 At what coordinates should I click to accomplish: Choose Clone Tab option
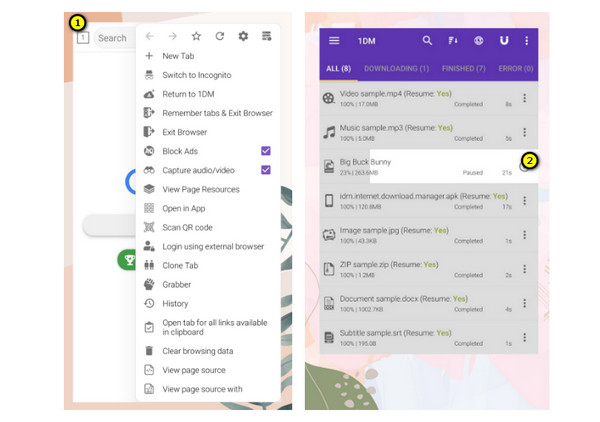click(208, 266)
